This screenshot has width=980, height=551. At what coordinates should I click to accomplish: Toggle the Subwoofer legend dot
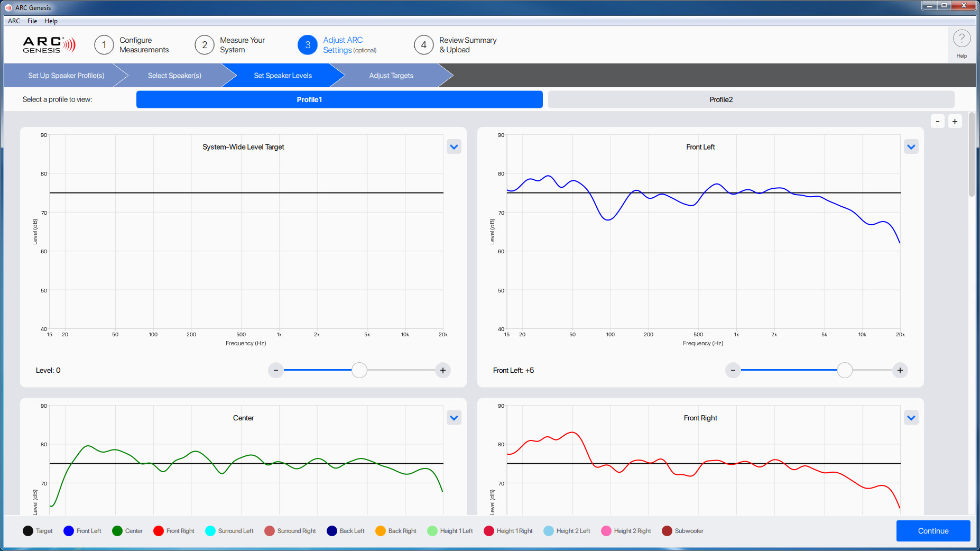point(667,531)
